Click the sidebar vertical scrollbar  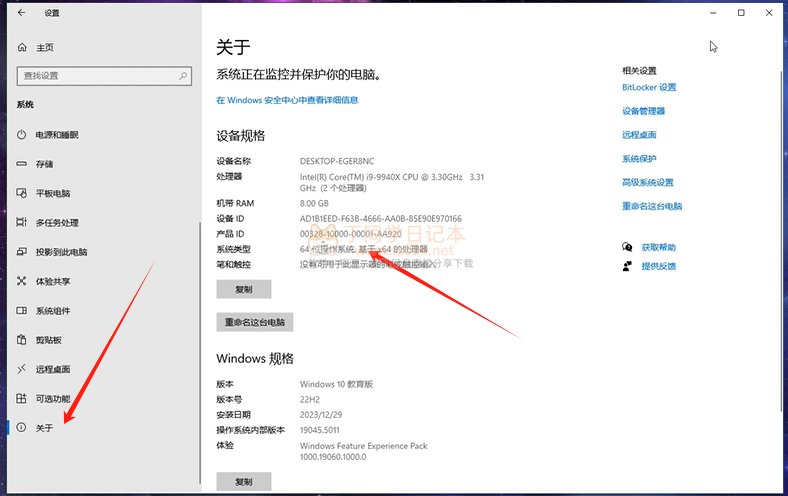pos(200,352)
